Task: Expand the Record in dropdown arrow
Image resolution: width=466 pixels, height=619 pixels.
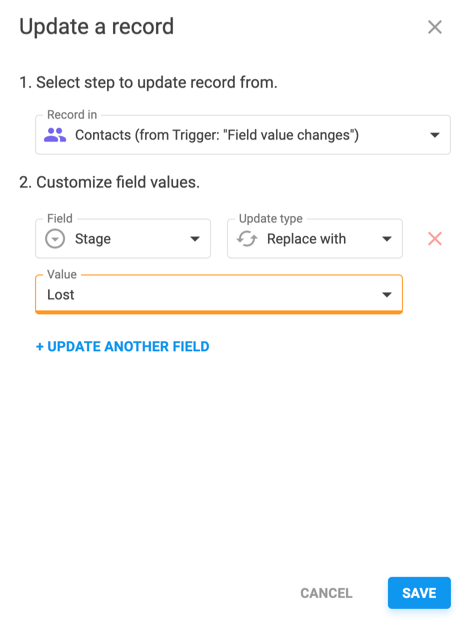Action: point(434,135)
